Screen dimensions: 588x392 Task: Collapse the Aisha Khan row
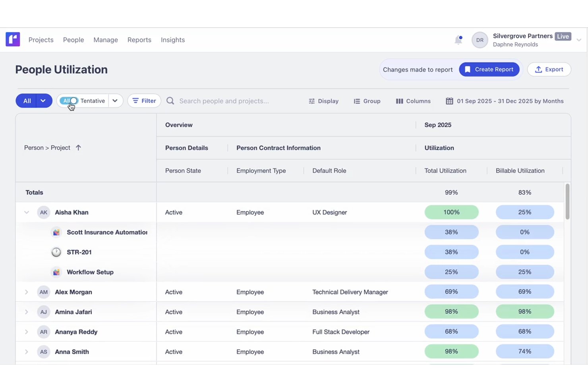pos(27,212)
